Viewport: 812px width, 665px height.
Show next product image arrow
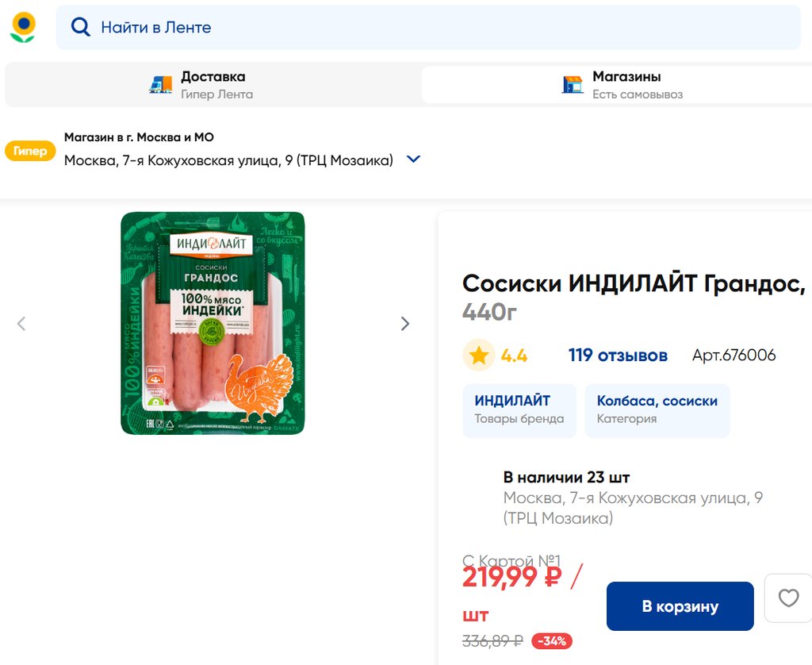pyautogui.click(x=405, y=324)
